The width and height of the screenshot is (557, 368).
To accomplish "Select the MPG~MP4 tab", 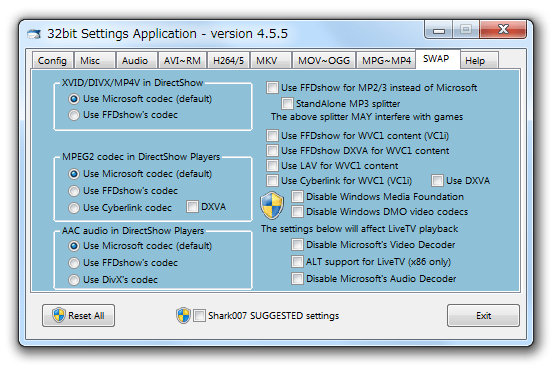I will [386, 61].
